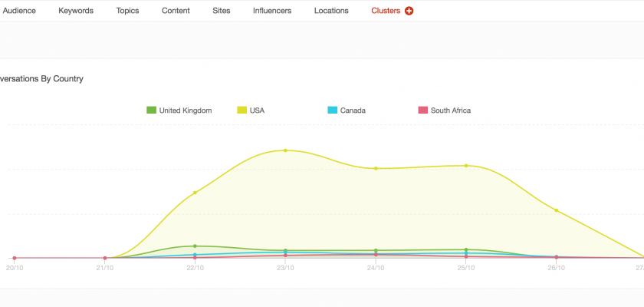Viewport: 644px width, 307px height.
Task: Switch to the Influencers tab
Action: click(272, 11)
